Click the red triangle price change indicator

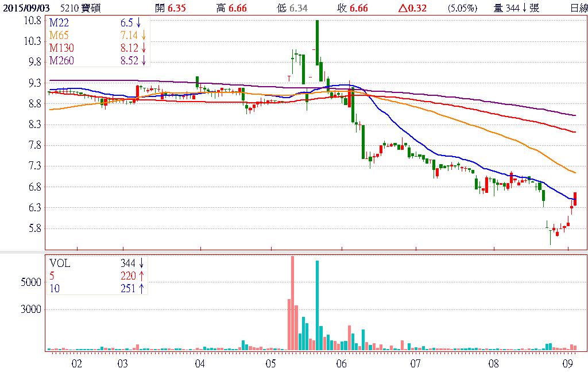coord(402,9)
